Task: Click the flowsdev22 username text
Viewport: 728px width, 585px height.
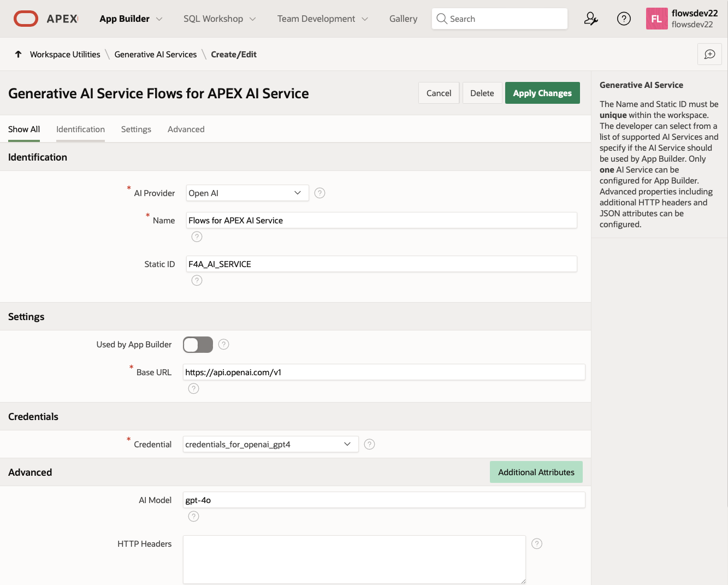Action: (695, 13)
